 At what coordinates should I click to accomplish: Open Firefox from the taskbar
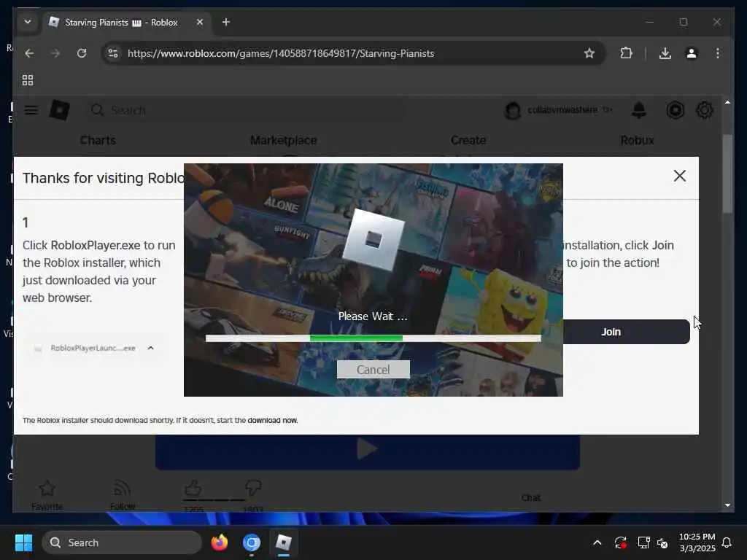point(219,542)
